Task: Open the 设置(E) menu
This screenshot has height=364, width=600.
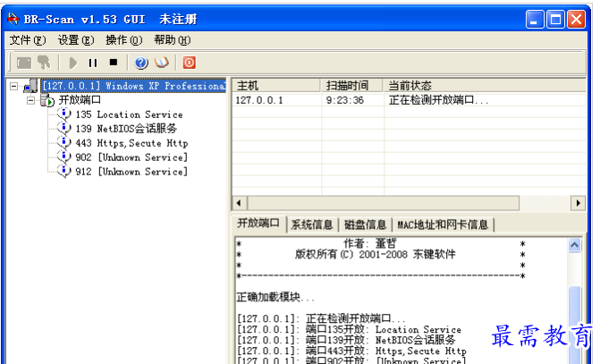Action: 76,40
